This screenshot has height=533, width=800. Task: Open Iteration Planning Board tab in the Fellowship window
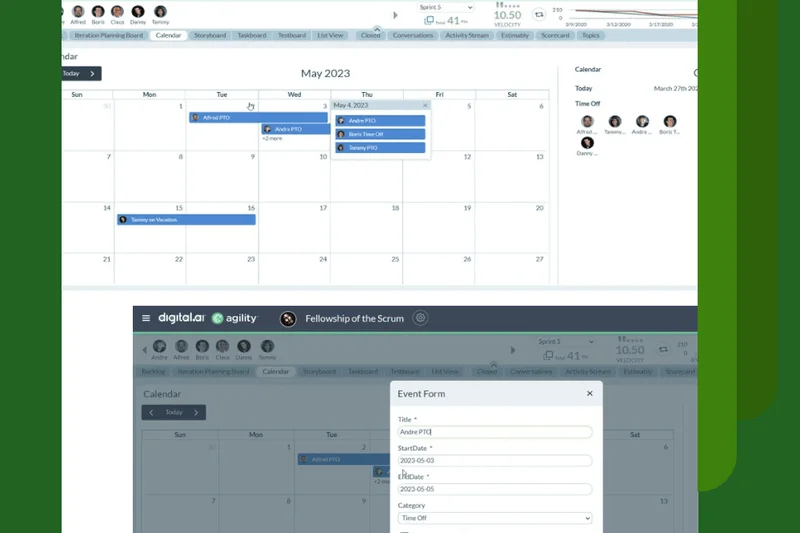tap(213, 372)
